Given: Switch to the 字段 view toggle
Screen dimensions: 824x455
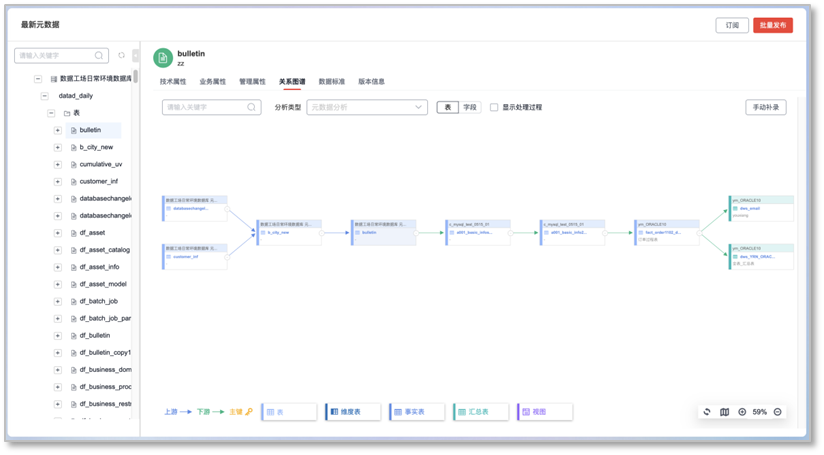Looking at the screenshot, I should click(x=469, y=107).
